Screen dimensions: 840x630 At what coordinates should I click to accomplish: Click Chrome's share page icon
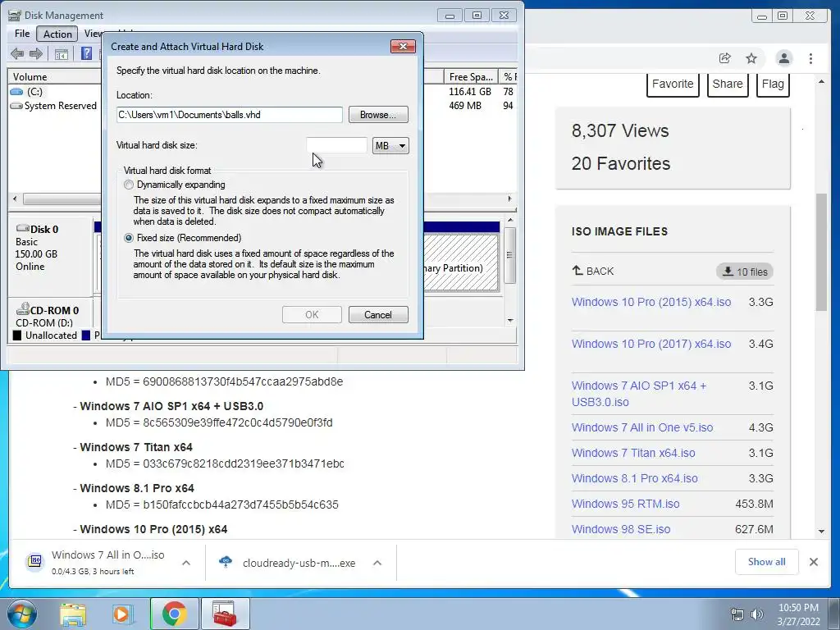click(725, 58)
